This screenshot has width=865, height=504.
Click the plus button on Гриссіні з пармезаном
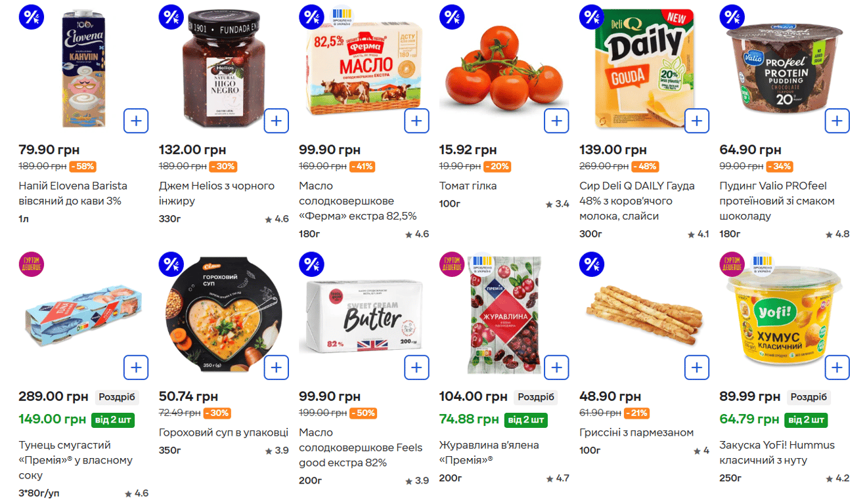coord(696,367)
